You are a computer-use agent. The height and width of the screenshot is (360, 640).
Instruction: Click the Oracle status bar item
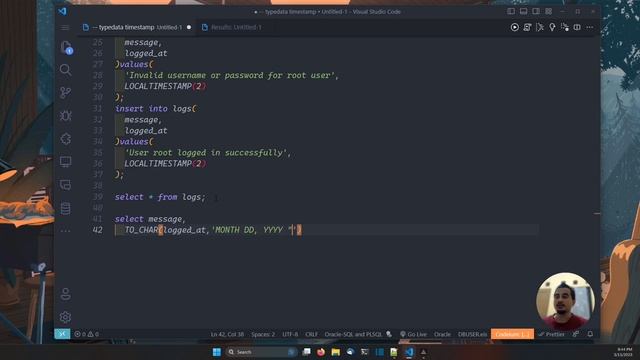442,334
